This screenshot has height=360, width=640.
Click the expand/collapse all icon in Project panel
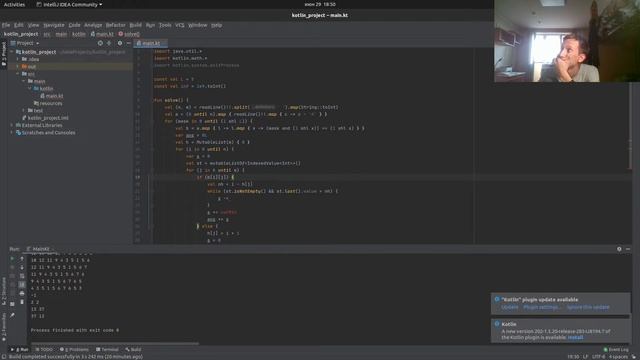109,43
